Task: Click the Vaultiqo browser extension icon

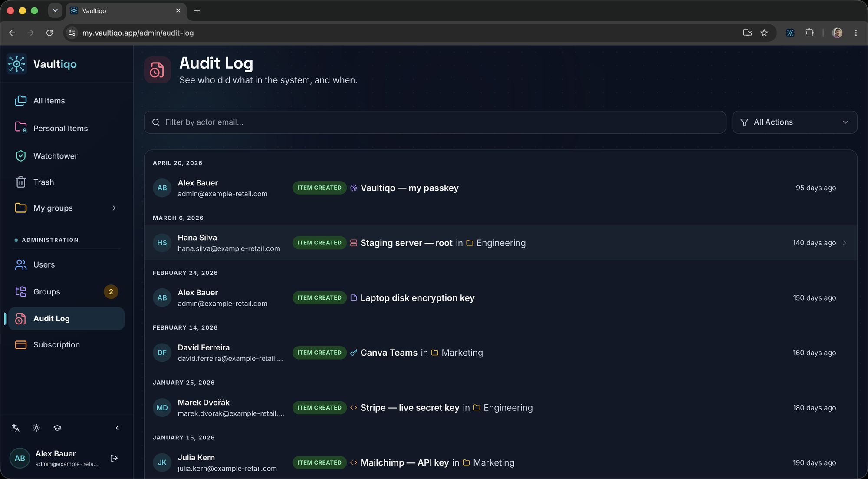Action: (x=790, y=33)
